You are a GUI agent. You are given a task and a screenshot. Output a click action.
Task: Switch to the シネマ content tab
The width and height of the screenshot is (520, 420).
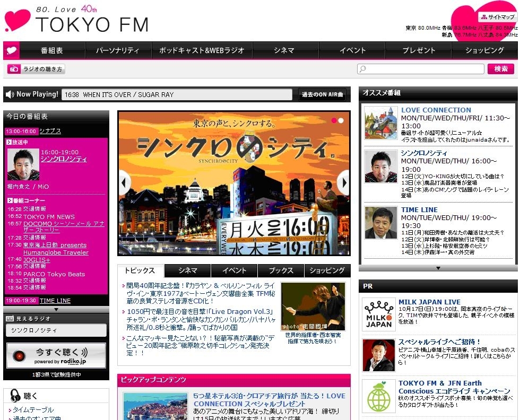pyautogui.click(x=188, y=270)
